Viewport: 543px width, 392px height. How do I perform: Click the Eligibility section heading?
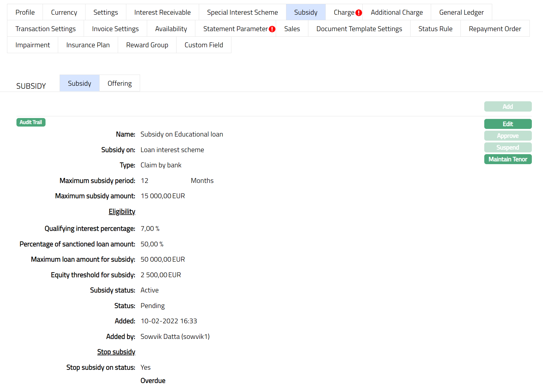(122, 211)
